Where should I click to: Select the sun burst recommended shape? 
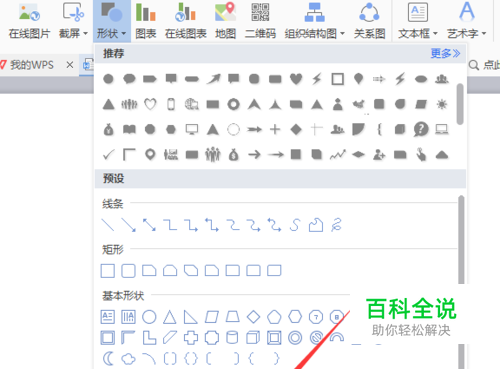pyautogui.click(x=442, y=104)
